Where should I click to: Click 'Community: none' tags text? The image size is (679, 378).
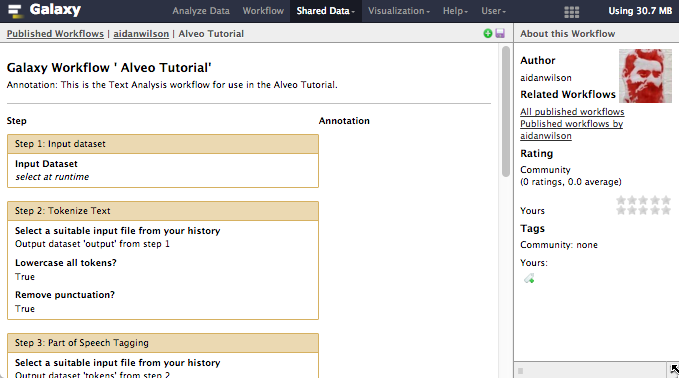click(559, 245)
